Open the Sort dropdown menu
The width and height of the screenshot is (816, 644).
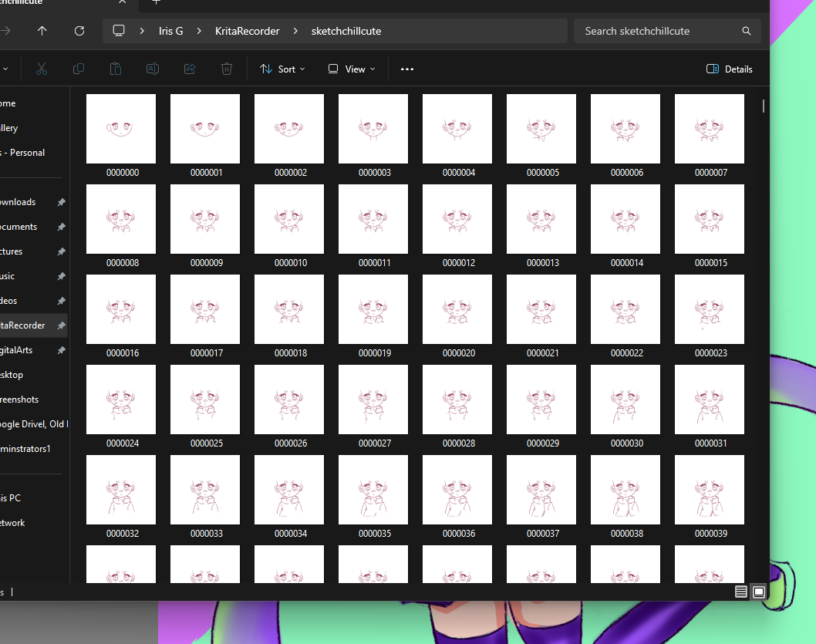pos(282,69)
